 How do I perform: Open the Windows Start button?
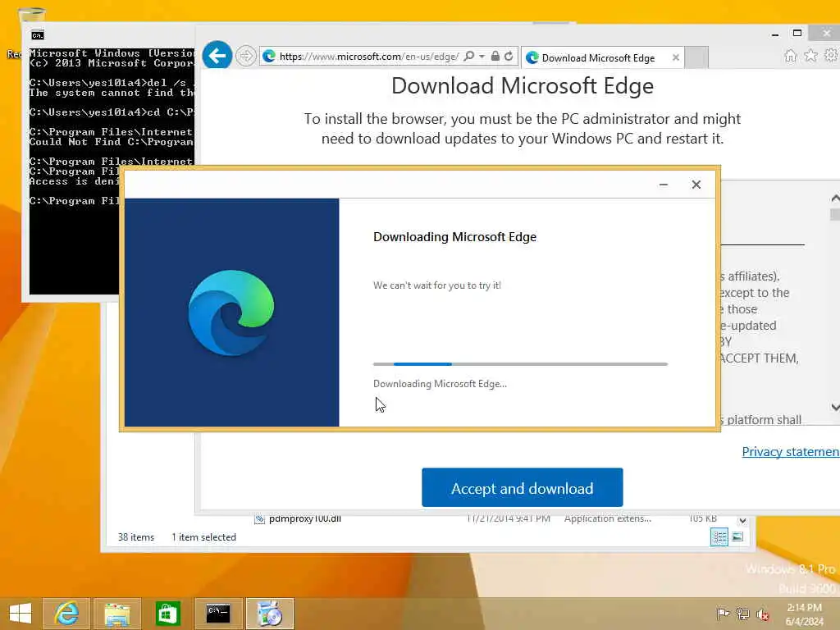coord(21,614)
